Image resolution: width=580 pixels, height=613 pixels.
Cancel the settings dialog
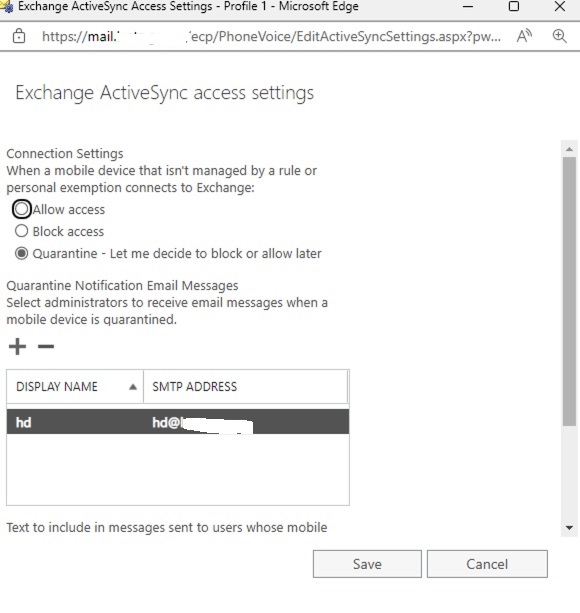[487, 564]
